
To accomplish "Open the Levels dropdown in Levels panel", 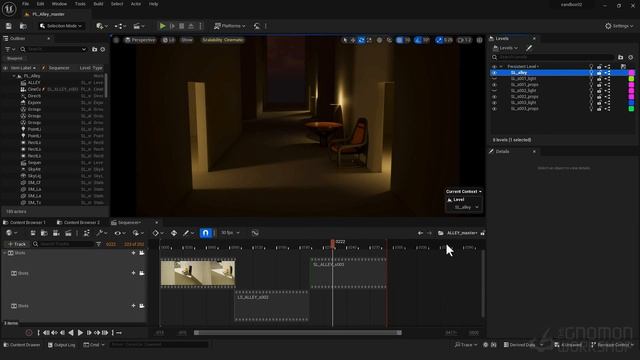I will [x=505, y=48].
